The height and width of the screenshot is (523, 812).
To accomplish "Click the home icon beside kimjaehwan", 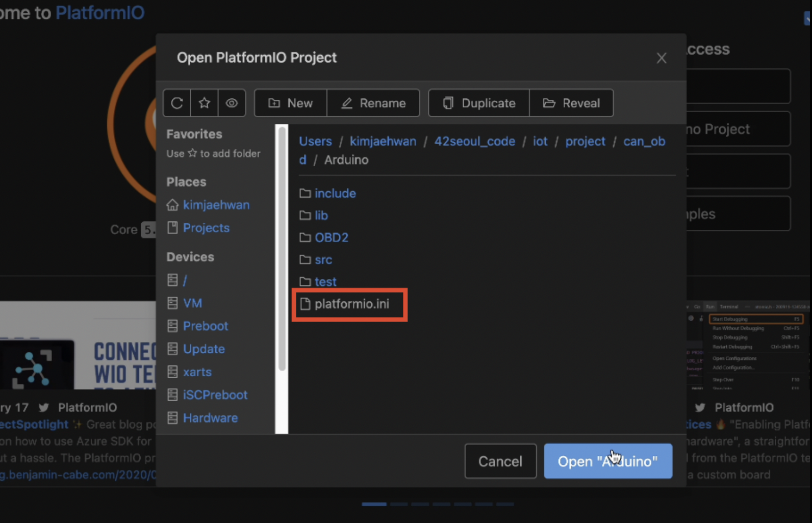I will [172, 205].
